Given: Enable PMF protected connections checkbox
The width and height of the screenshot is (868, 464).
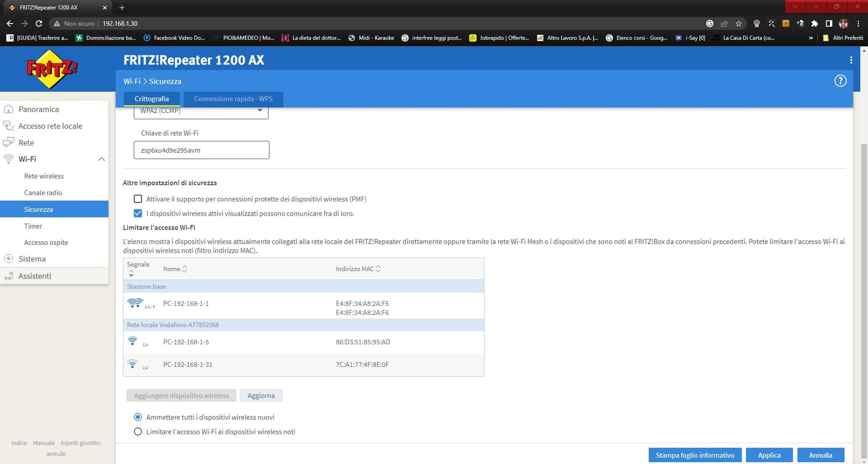Looking at the screenshot, I should (138, 199).
